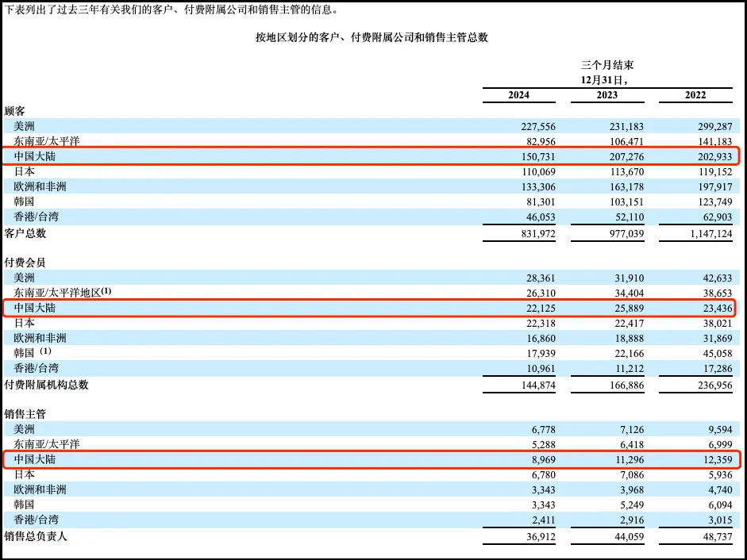
Task: Select the table title 按地区划分的客户、付费附属公司和销售主管总数
Action: pos(372,37)
